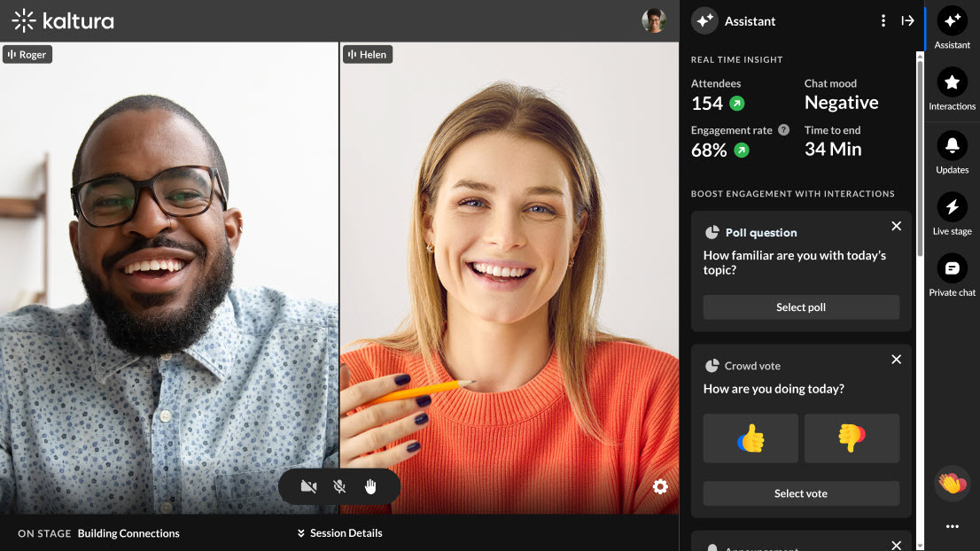Click Building Connections session title

[128, 533]
